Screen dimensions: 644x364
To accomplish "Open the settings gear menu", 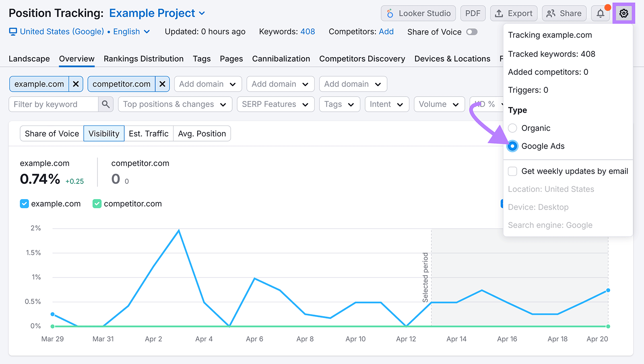I will coord(623,13).
